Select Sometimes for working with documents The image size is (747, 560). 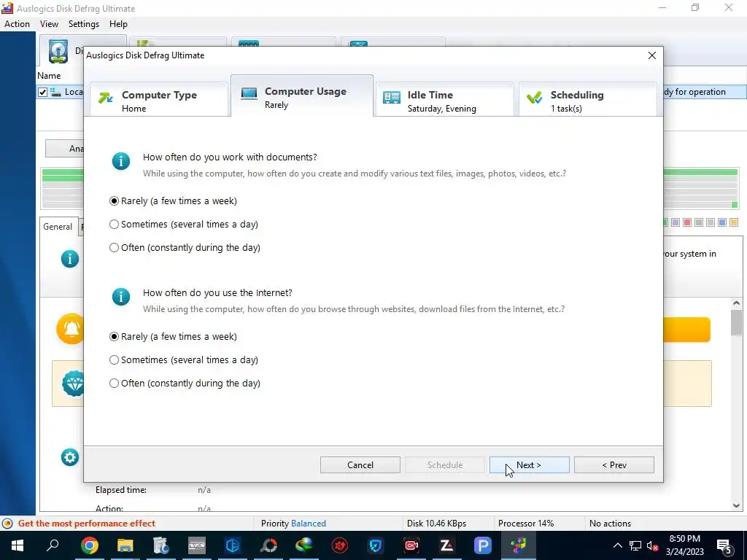coord(184,225)
